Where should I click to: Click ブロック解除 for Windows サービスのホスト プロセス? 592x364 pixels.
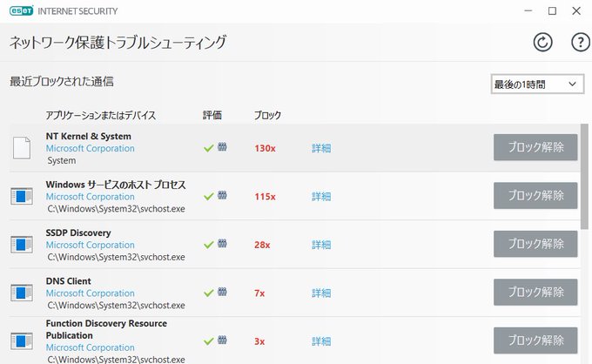[535, 196]
